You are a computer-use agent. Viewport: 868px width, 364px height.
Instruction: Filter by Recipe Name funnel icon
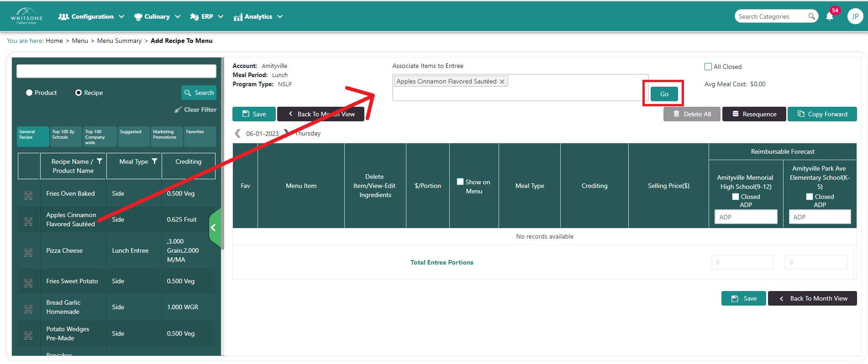pos(100,161)
